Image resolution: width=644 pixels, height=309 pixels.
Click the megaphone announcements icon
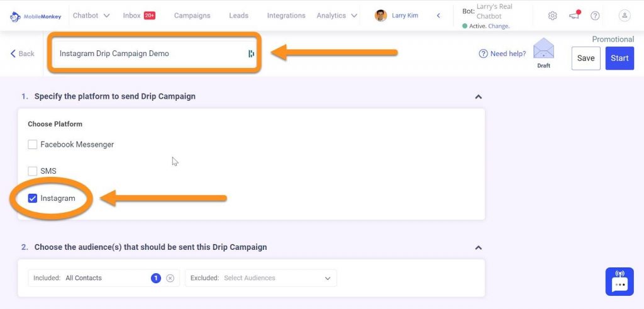tap(574, 16)
